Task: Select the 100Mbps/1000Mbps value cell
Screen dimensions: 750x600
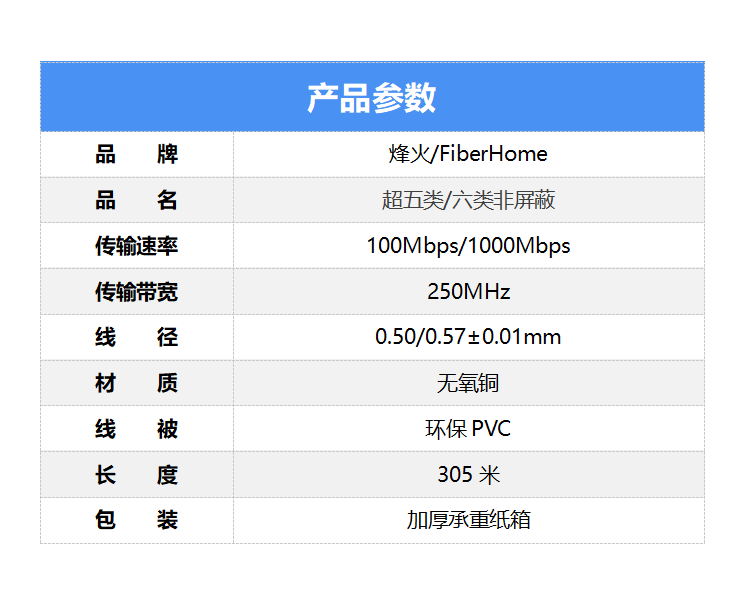Action: coord(468,246)
